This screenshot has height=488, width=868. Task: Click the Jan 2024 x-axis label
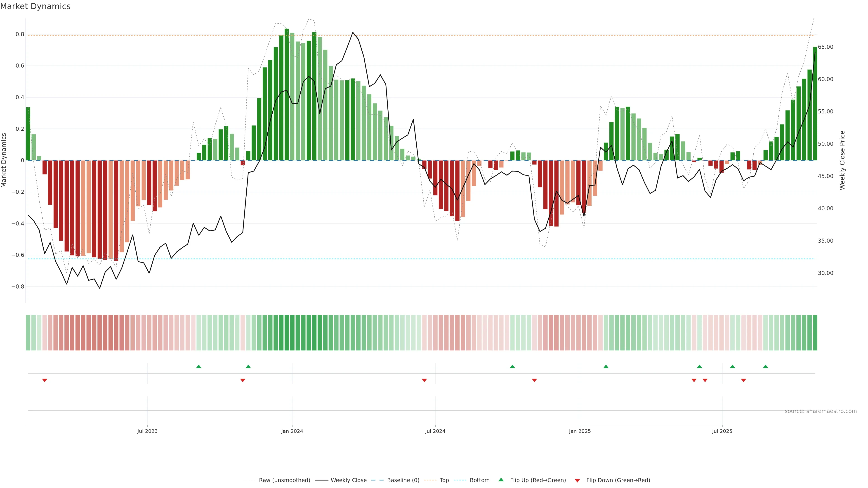click(292, 431)
